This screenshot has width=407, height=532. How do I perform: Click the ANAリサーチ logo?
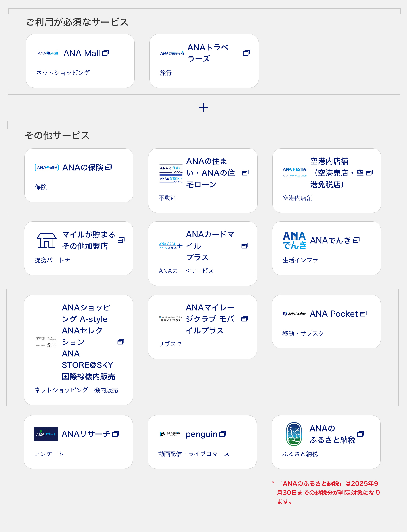click(46, 434)
